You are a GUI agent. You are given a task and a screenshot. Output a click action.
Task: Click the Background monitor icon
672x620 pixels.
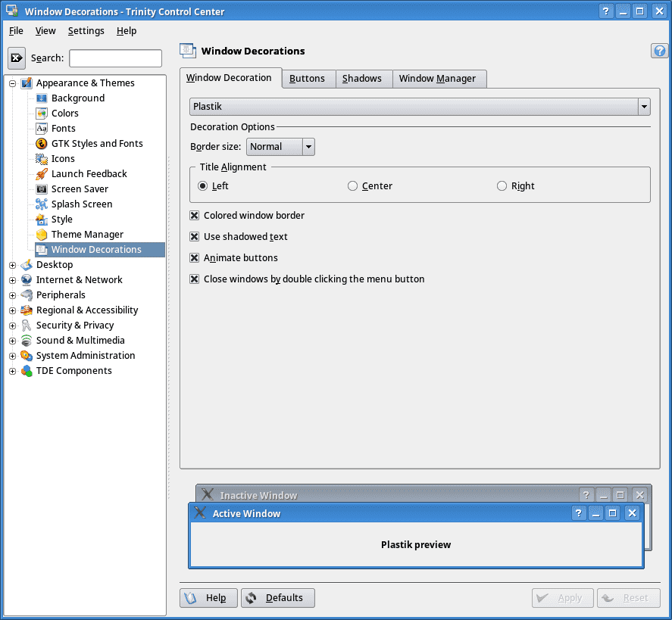coord(42,98)
